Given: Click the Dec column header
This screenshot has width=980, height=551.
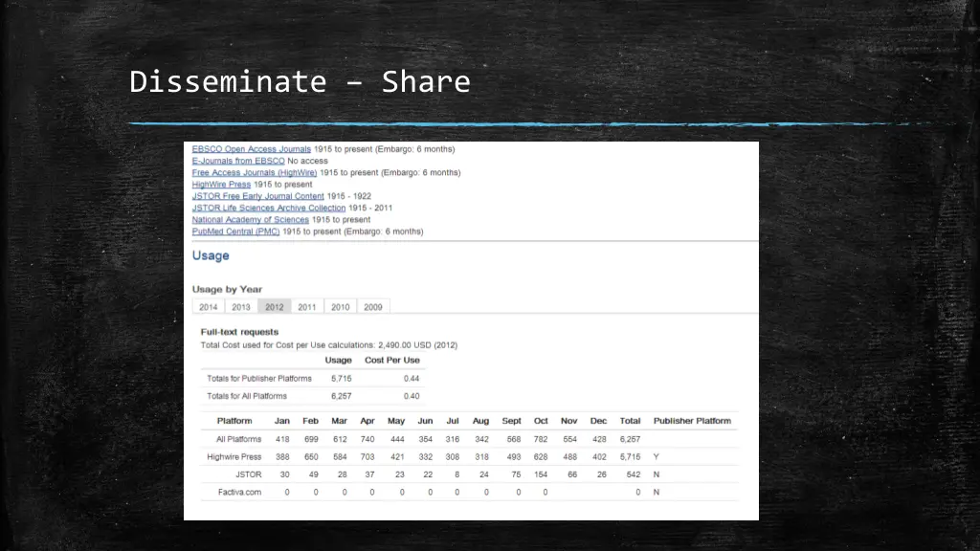Looking at the screenshot, I should pyautogui.click(x=598, y=421).
